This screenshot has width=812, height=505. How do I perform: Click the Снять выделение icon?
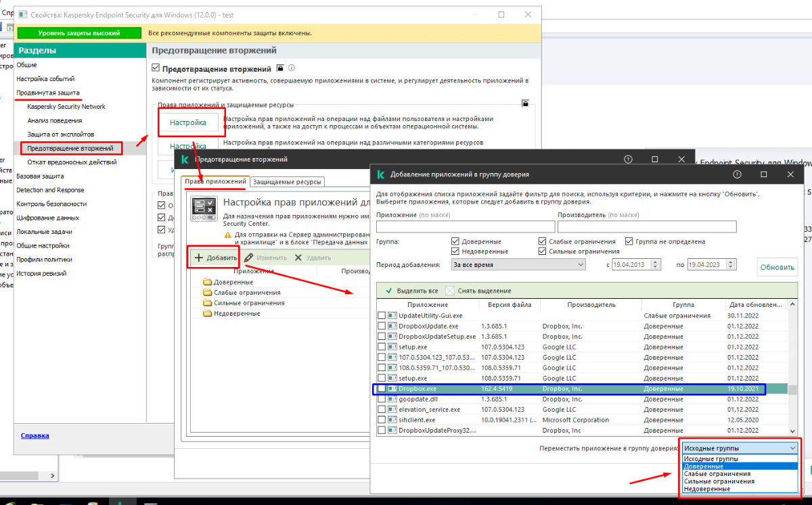coord(450,291)
